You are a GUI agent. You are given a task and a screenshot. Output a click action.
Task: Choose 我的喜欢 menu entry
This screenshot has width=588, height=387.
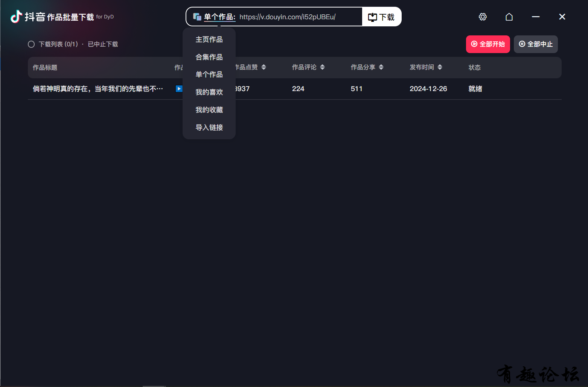(209, 92)
